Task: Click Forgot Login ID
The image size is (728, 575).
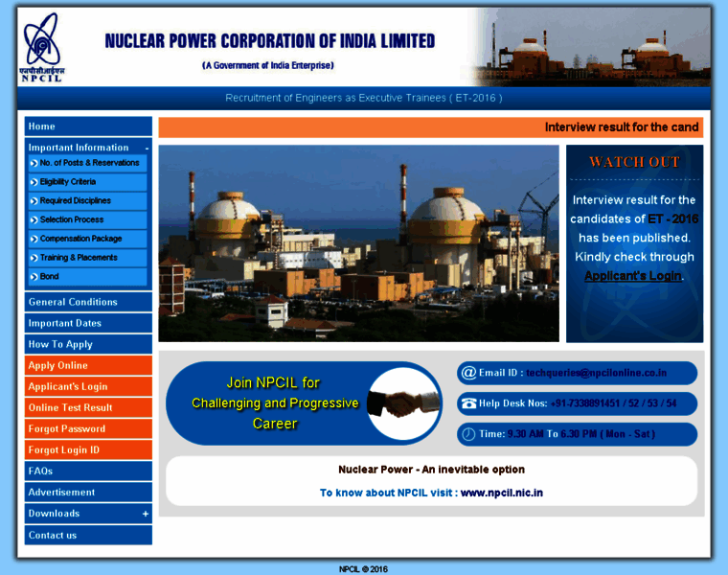Action: click(88, 450)
